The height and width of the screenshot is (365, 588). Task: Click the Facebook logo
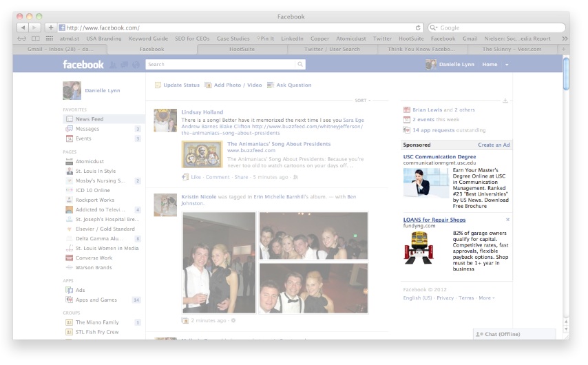(83, 65)
